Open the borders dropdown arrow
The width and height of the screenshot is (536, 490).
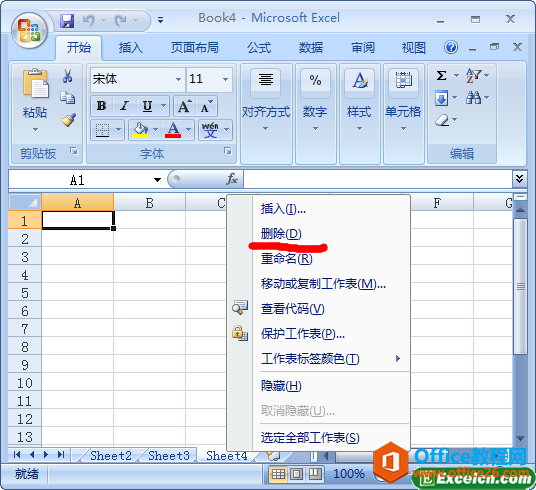(118, 130)
